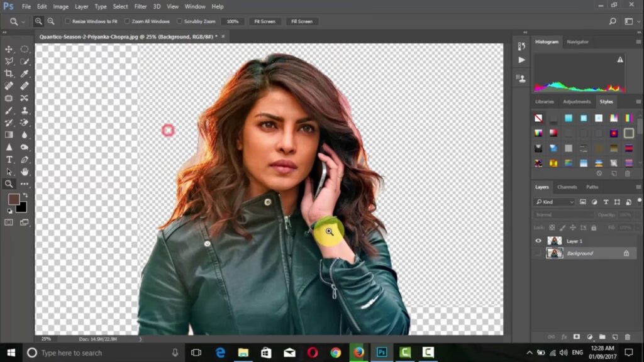Select the Move tool
Screen dimensions: 644x362
click(9, 49)
